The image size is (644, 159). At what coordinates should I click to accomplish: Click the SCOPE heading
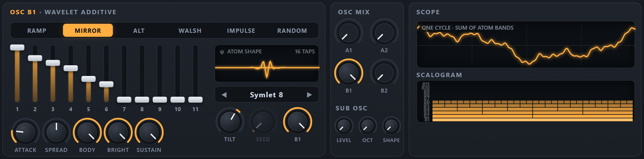428,12
